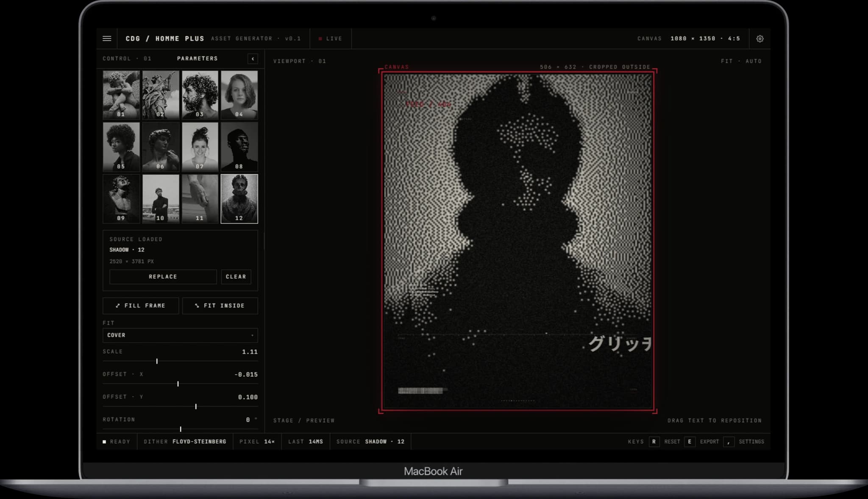Open the FIT dropdown showing COVER
Image resolution: width=868 pixels, height=499 pixels.
[x=180, y=335]
